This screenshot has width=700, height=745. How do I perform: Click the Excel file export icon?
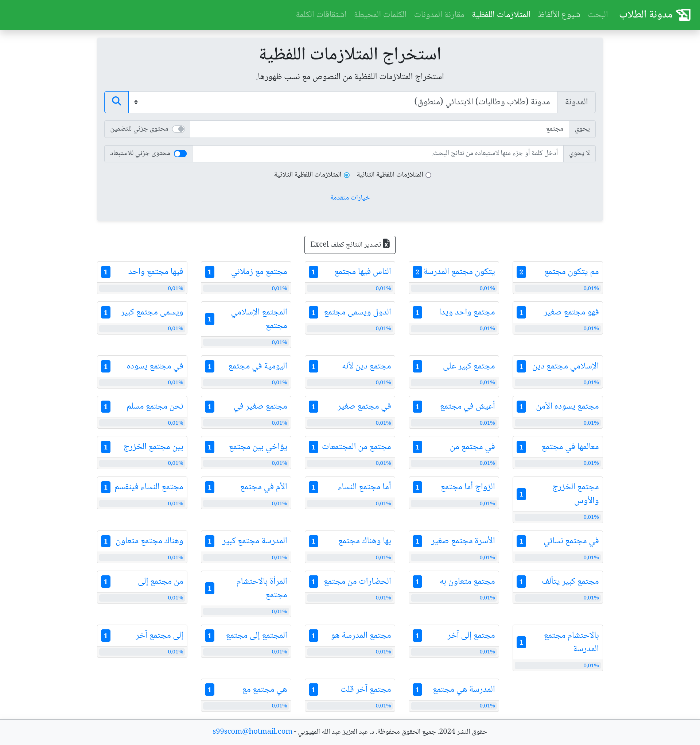tap(386, 244)
